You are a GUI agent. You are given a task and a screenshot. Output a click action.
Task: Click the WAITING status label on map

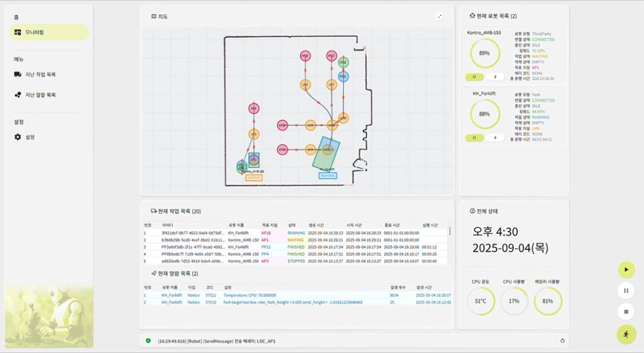(x=253, y=178)
